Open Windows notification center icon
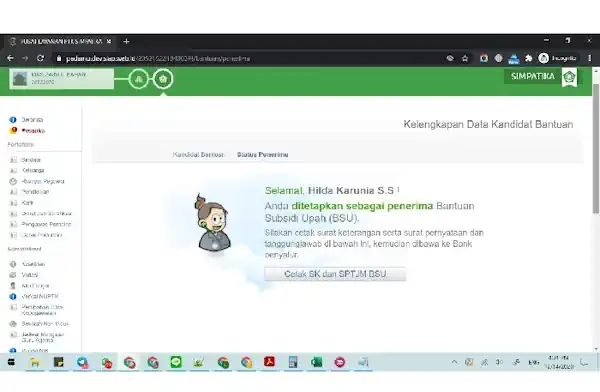Image resolution: width=600 pixels, height=392 pixels. 584,362
